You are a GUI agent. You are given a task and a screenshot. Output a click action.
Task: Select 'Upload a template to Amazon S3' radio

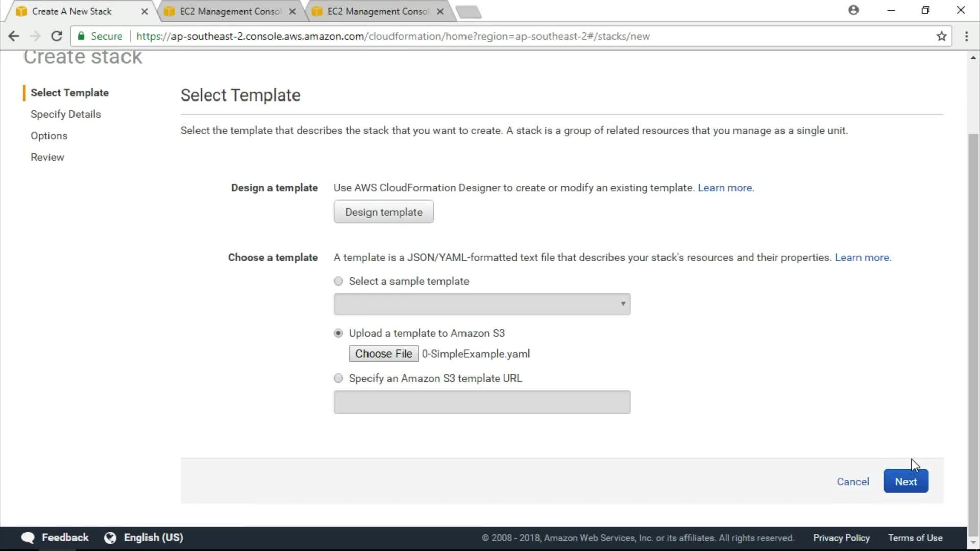[338, 333]
